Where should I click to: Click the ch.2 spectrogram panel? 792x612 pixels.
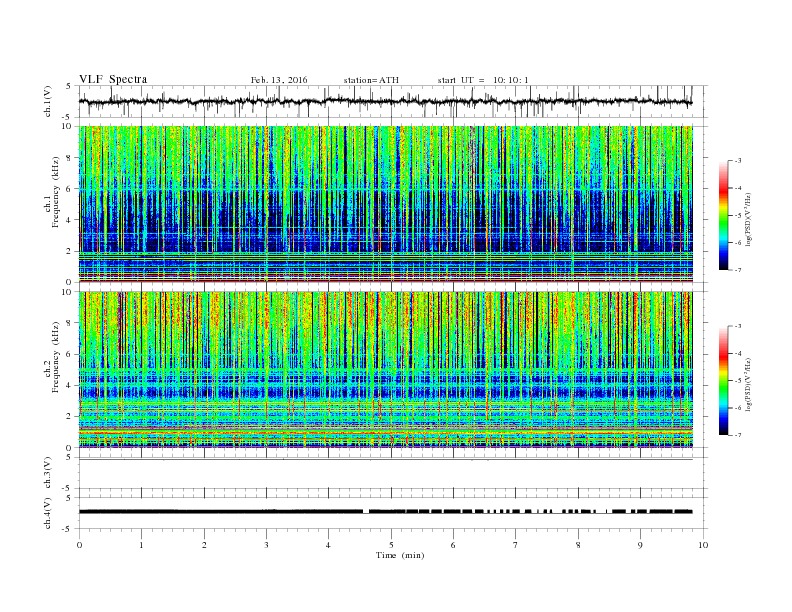coord(386,370)
